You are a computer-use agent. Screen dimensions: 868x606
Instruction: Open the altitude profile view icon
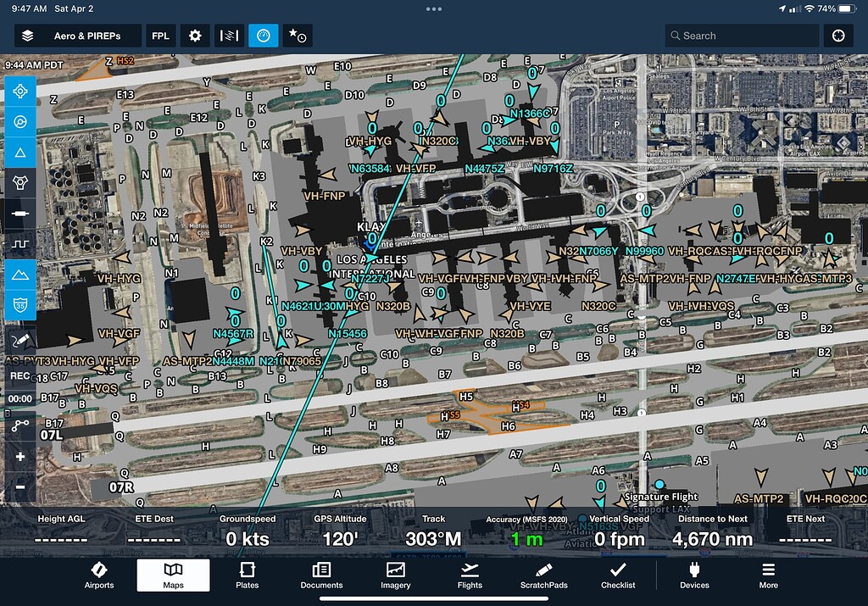tap(20, 242)
